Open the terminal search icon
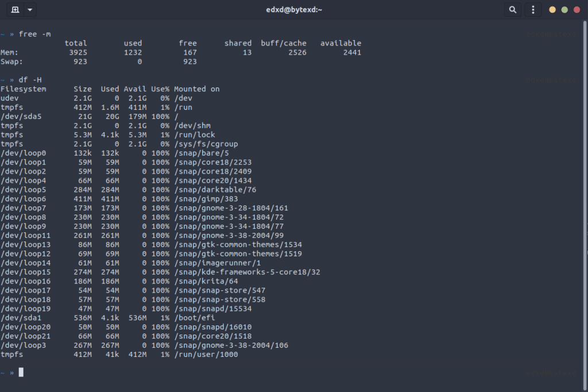The image size is (588, 392). click(x=513, y=9)
